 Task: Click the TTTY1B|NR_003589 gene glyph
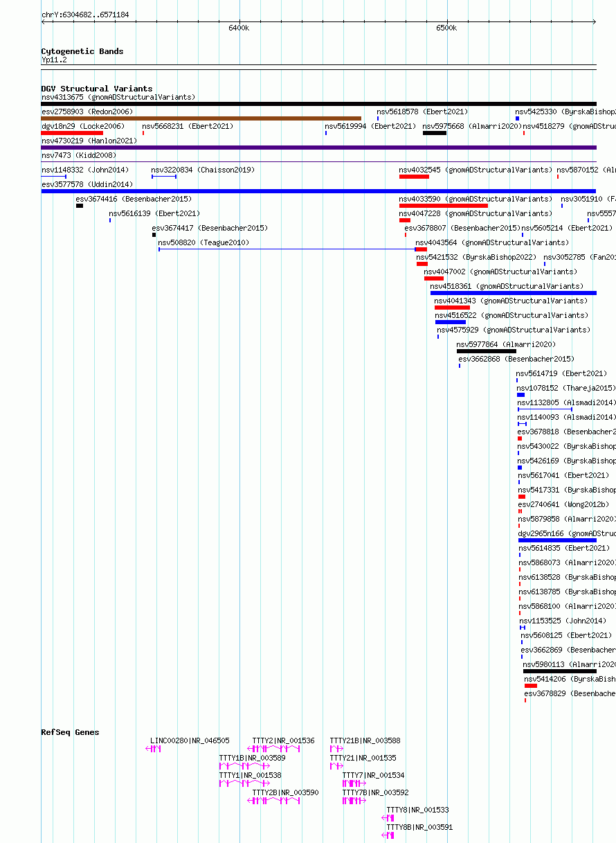(x=244, y=766)
